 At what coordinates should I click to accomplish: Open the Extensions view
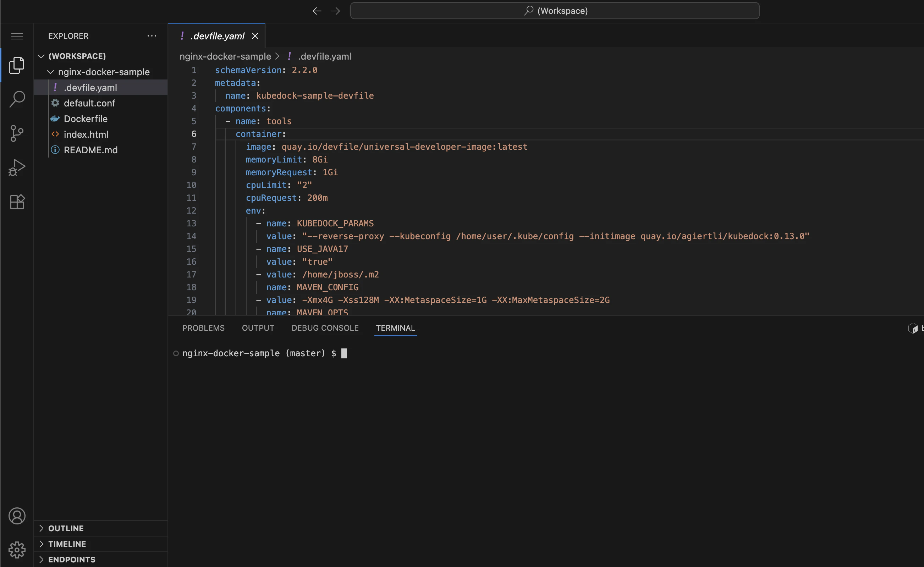coord(17,202)
